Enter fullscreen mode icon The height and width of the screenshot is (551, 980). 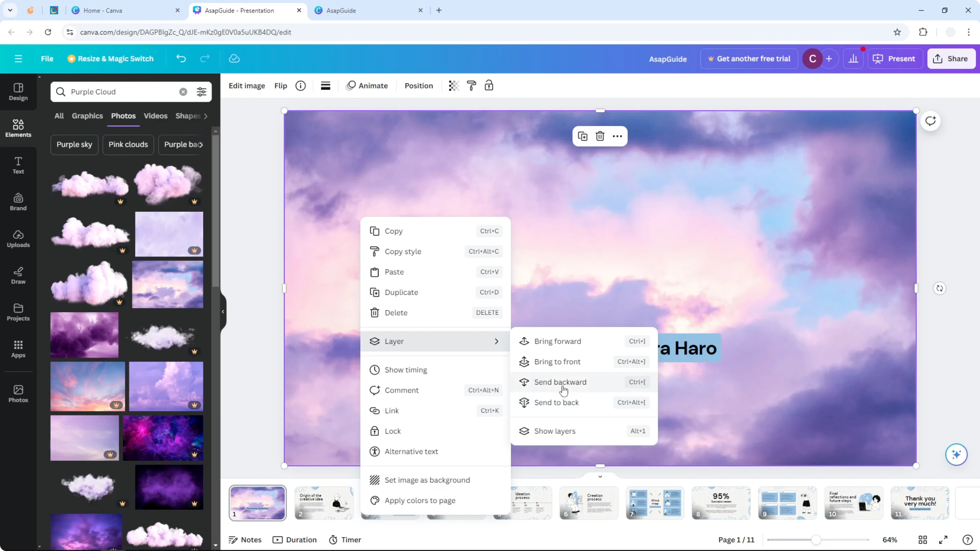[943, 540]
